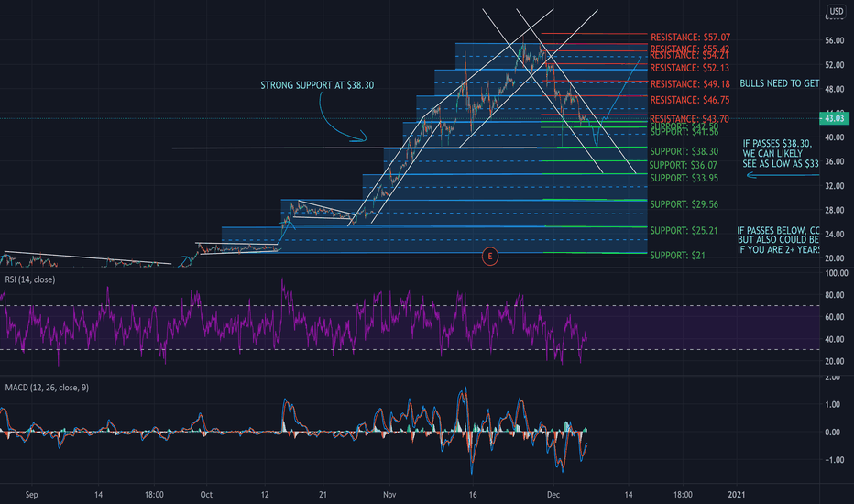Click the 'SUPPORT: $38.30' label
This screenshot has height=504, width=854.
click(x=684, y=151)
